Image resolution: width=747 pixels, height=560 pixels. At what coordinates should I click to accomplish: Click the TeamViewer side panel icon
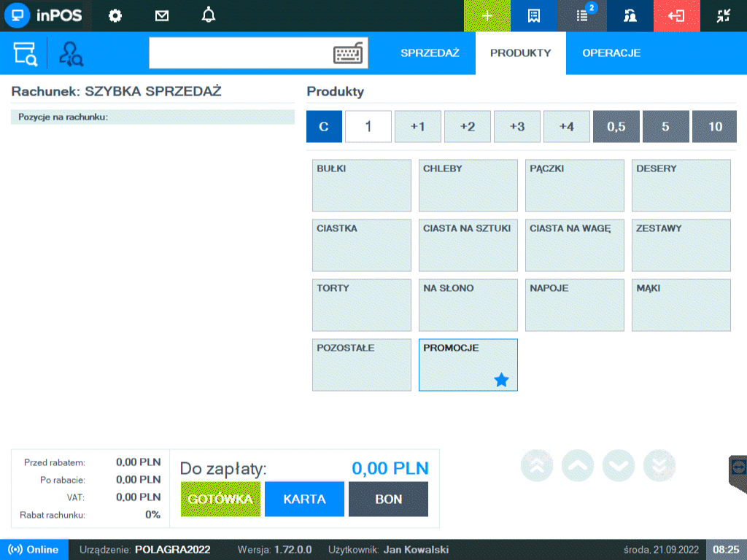738,467
